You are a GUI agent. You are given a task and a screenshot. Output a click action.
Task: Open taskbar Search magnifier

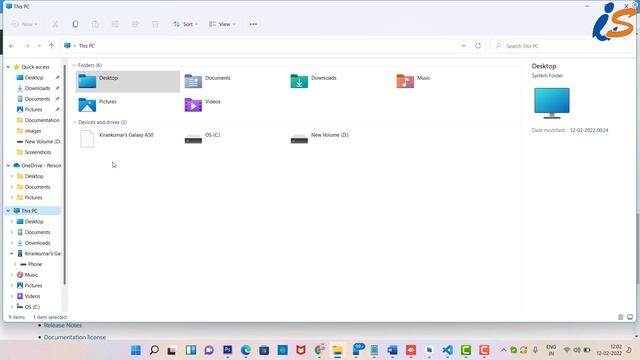[x=154, y=350]
